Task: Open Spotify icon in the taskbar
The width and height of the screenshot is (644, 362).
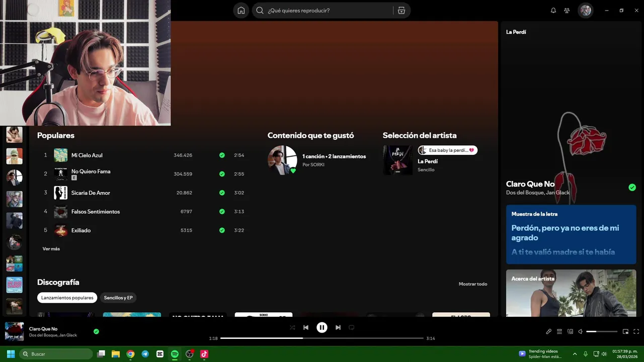Action: coord(175,354)
